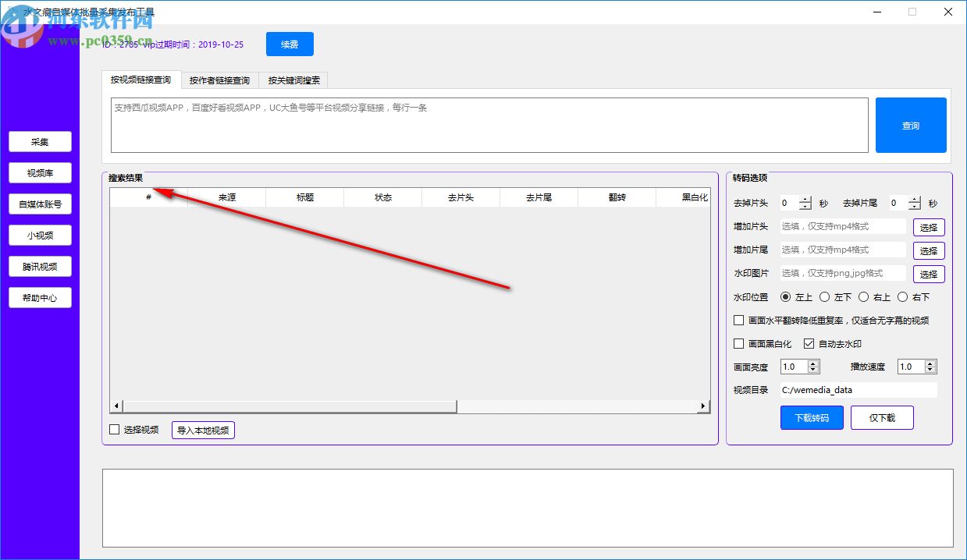Uncheck 自动去水印 checkbox

809,343
